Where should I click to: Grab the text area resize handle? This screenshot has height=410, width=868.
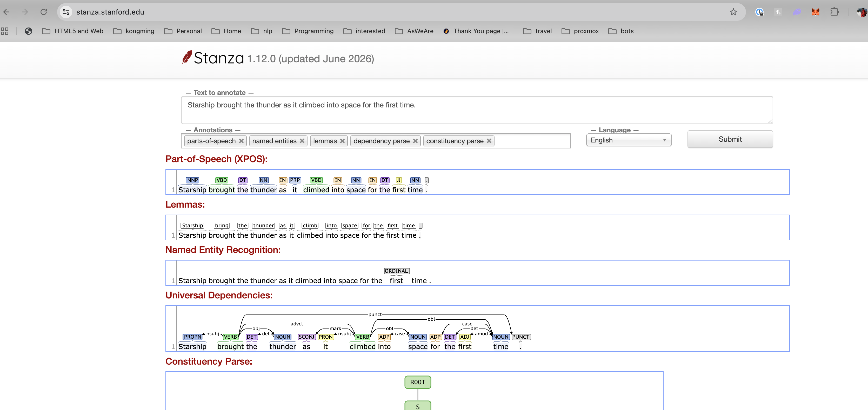(770, 121)
